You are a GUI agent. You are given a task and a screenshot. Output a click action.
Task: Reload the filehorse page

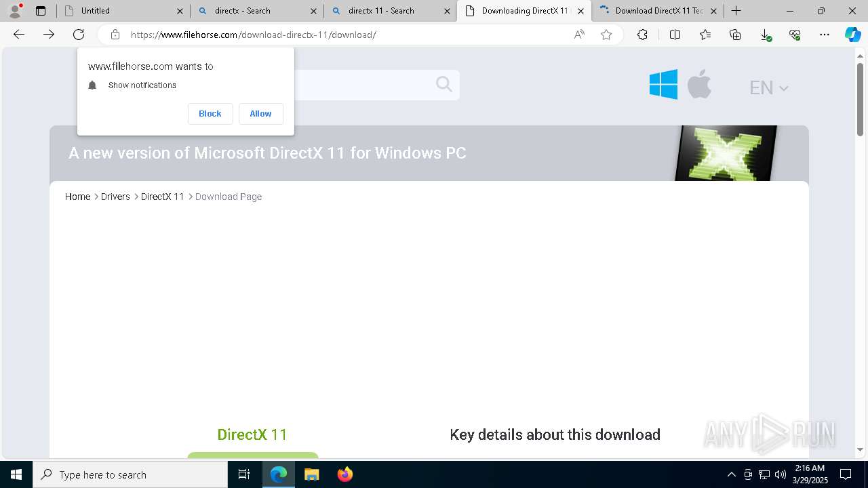(x=79, y=35)
